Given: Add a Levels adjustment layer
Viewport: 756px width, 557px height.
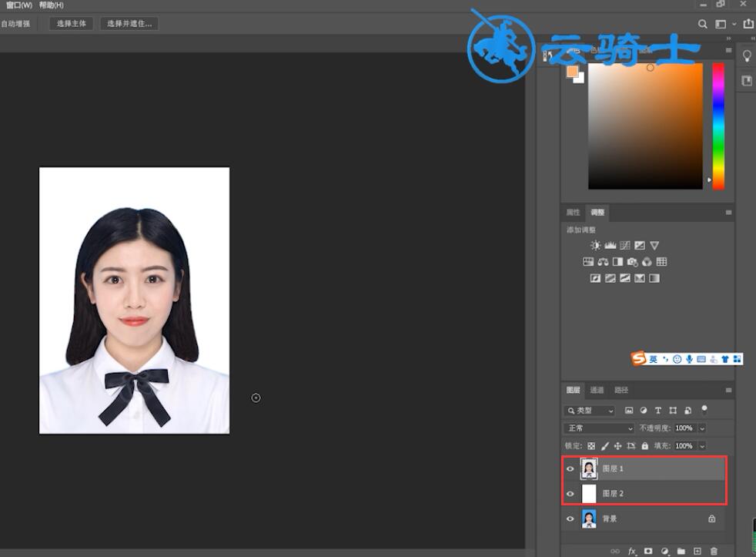Looking at the screenshot, I should point(610,246).
